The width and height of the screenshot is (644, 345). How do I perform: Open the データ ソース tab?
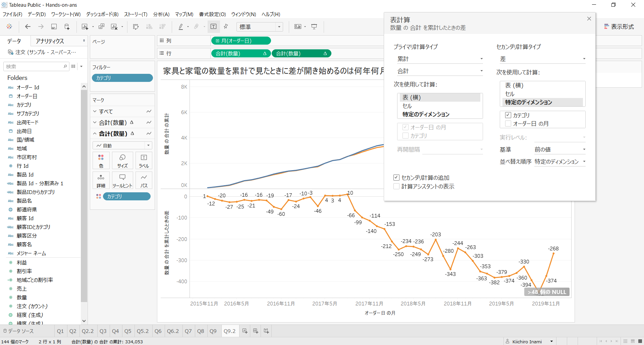point(18,331)
